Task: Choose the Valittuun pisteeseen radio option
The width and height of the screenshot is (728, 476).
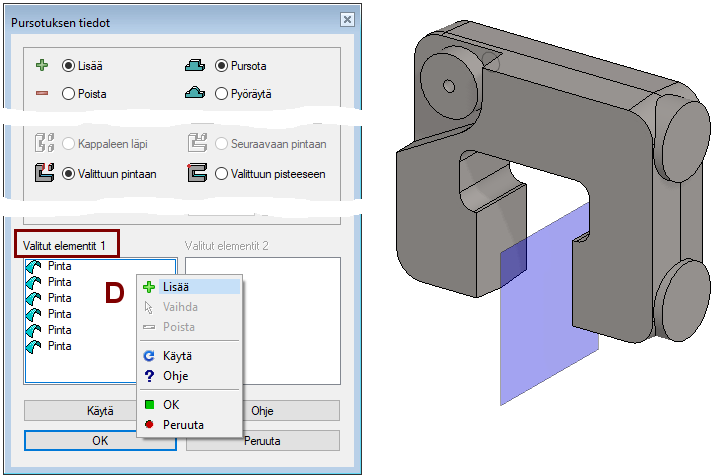Action: [x=222, y=173]
